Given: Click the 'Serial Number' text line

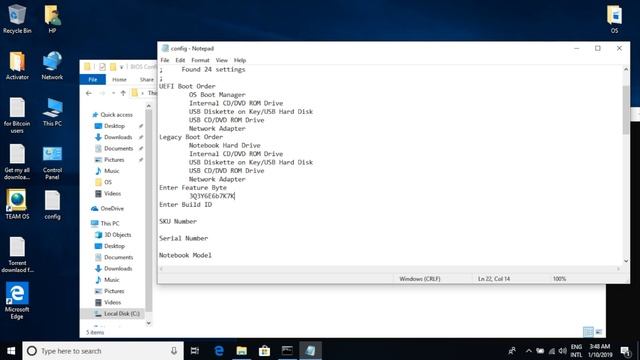Looking at the screenshot, I should tap(183, 238).
